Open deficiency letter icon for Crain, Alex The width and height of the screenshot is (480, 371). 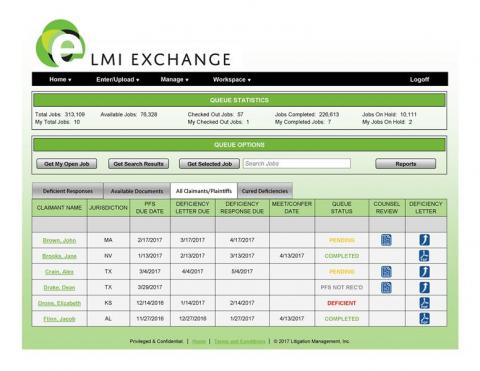click(424, 272)
